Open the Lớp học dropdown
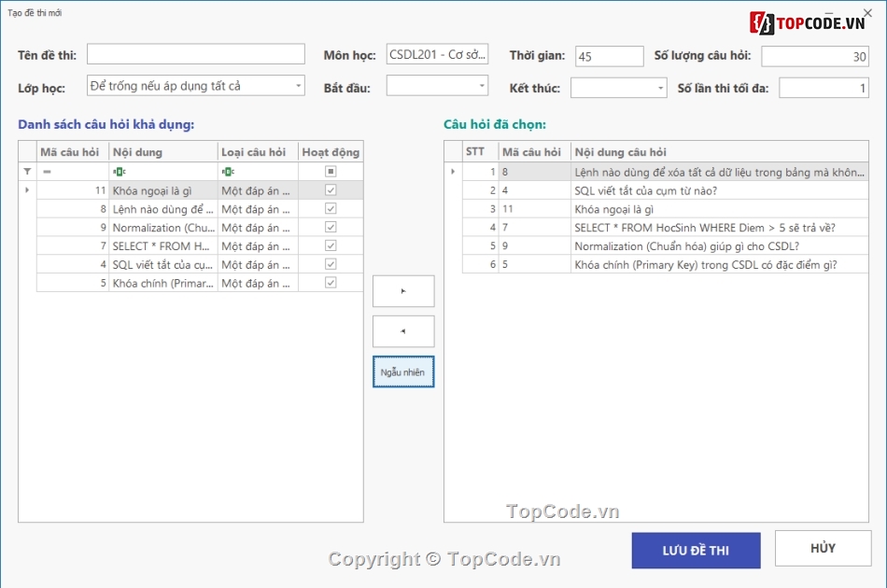 298,86
